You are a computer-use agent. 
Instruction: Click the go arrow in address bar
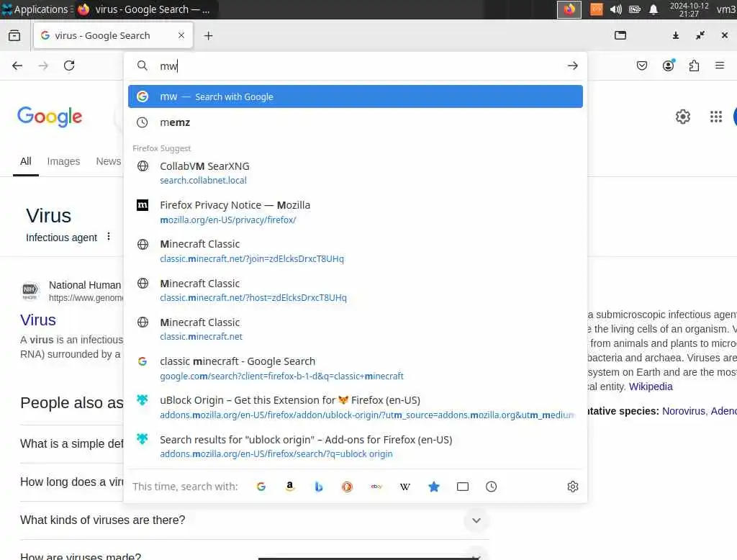(x=572, y=66)
